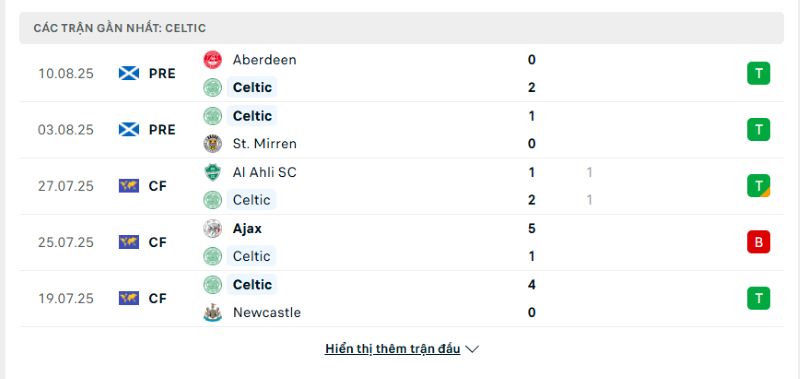Click world flag icon on 19.07.25 row
The image size is (800, 379).
pyautogui.click(x=129, y=298)
